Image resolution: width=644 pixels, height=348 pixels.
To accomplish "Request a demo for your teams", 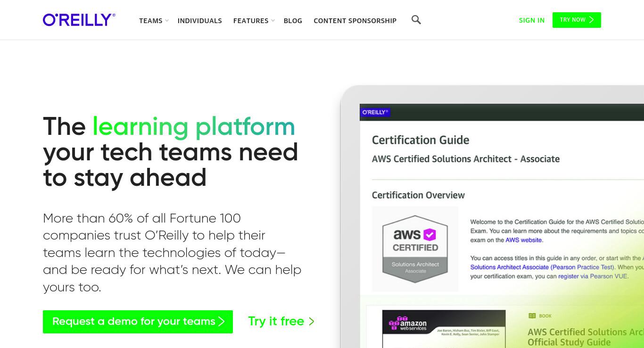I will [138, 322].
